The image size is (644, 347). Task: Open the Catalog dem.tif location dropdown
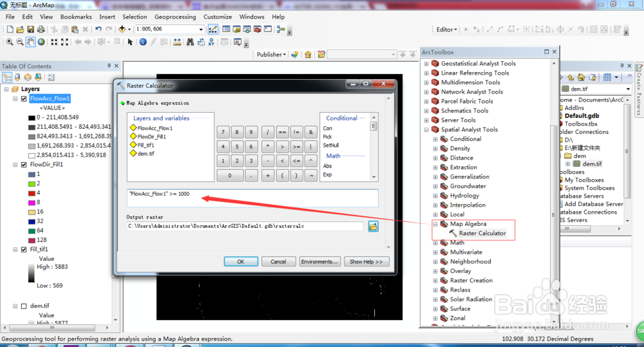coord(628,89)
